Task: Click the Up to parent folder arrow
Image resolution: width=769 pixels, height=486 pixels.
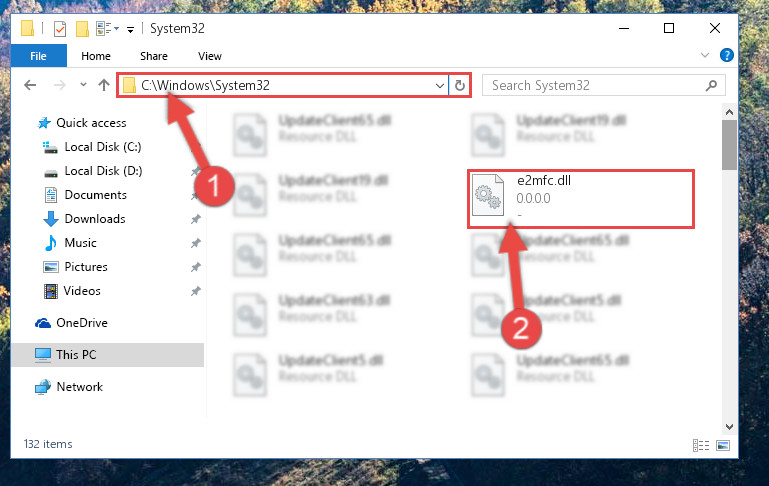Action: point(103,85)
